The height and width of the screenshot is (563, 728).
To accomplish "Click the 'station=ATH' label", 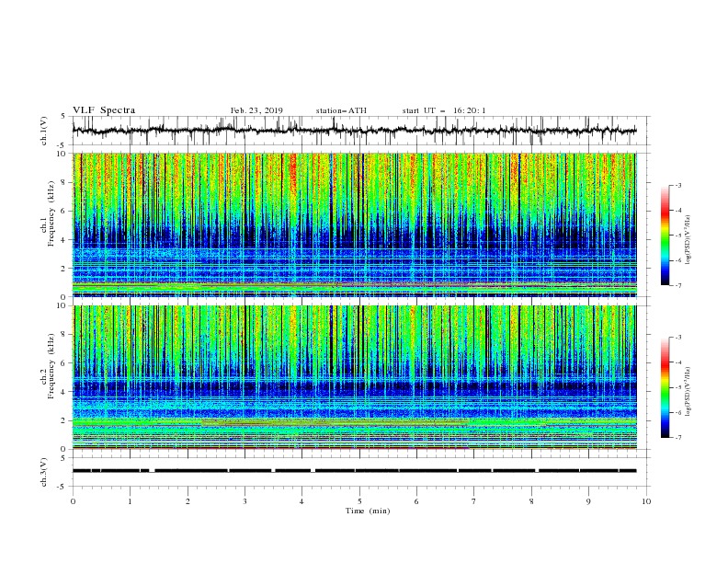I will point(341,110).
